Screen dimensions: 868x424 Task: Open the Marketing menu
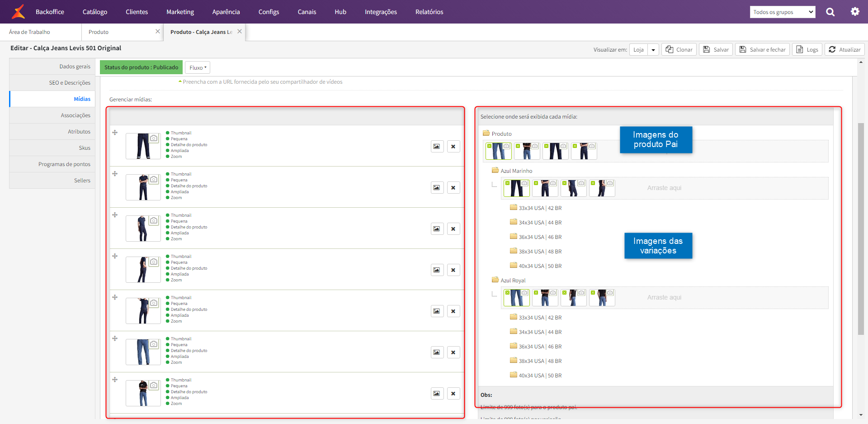180,12
